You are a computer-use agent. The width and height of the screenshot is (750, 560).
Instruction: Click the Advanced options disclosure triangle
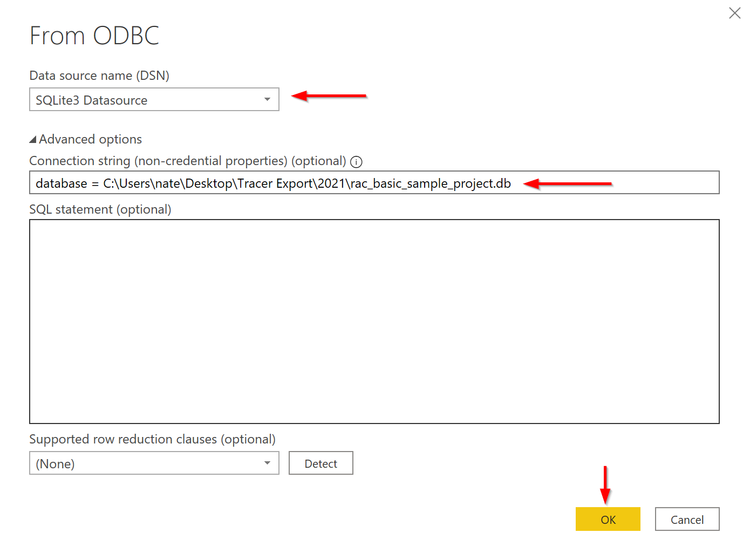point(32,139)
